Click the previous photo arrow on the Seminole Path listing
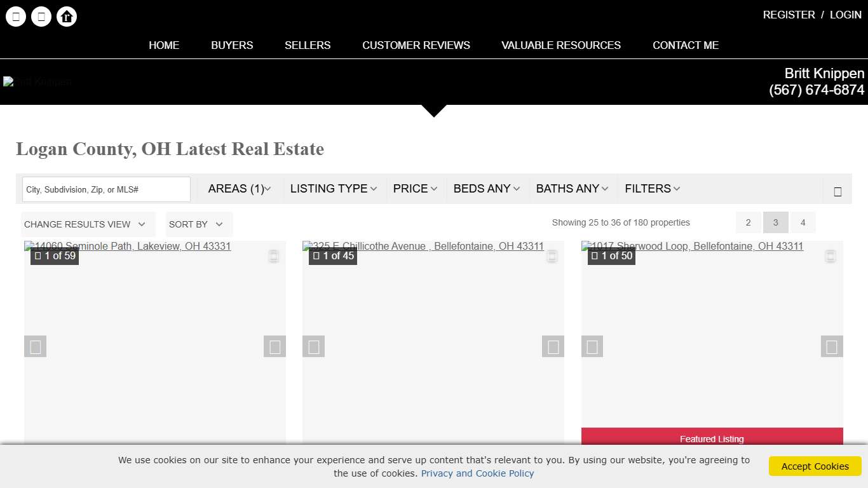The image size is (868, 488). (x=35, y=347)
